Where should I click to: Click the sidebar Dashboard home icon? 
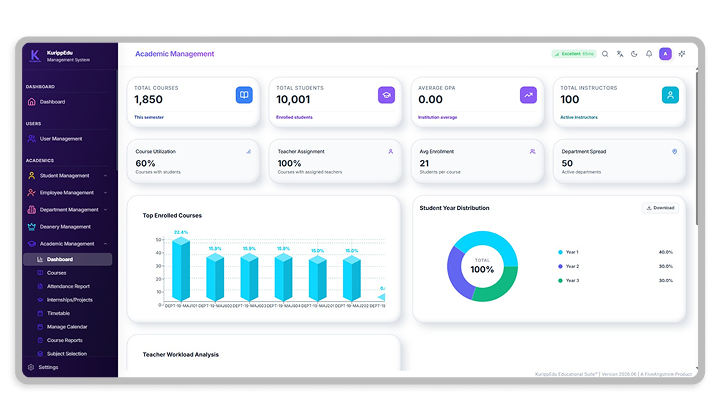tap(31, 102)
